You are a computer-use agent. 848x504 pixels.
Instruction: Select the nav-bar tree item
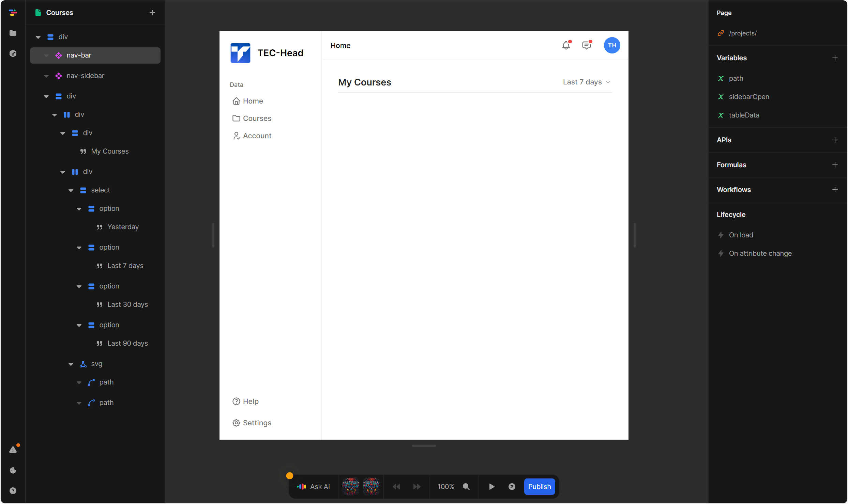(x=95, y=55)
